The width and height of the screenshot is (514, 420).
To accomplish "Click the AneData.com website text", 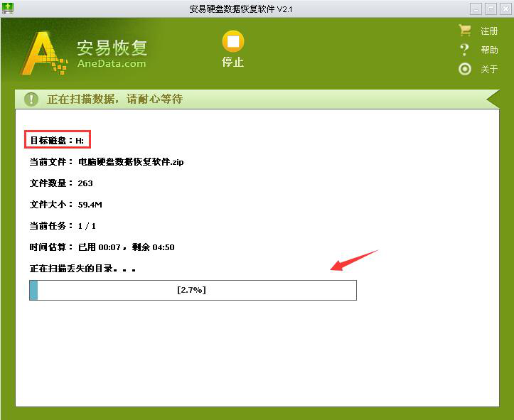I will (112, 63).
